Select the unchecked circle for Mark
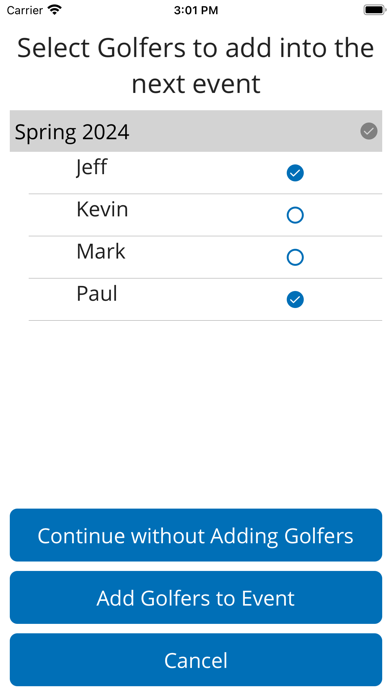Image resolution: width=392 pixels, height=696 pixels. pyautogui.click(x=295, y=257)
